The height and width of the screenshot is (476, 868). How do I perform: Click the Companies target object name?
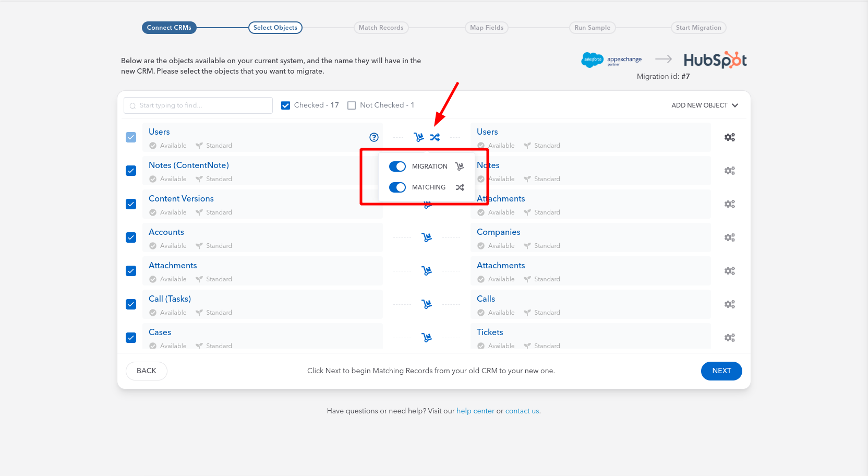tap(499, 232)
